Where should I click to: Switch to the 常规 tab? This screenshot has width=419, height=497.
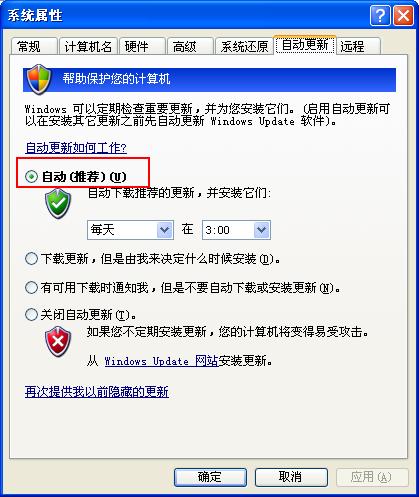coord(34,46)
